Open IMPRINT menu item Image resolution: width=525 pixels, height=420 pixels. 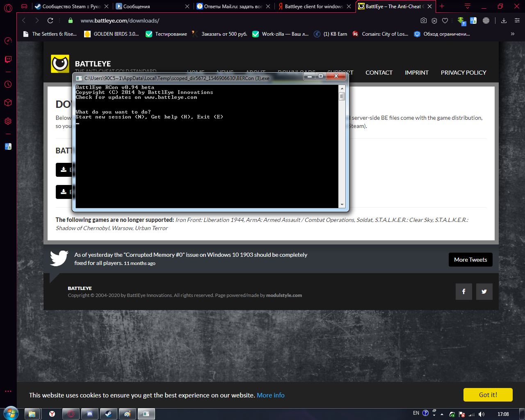pos(417,73)
